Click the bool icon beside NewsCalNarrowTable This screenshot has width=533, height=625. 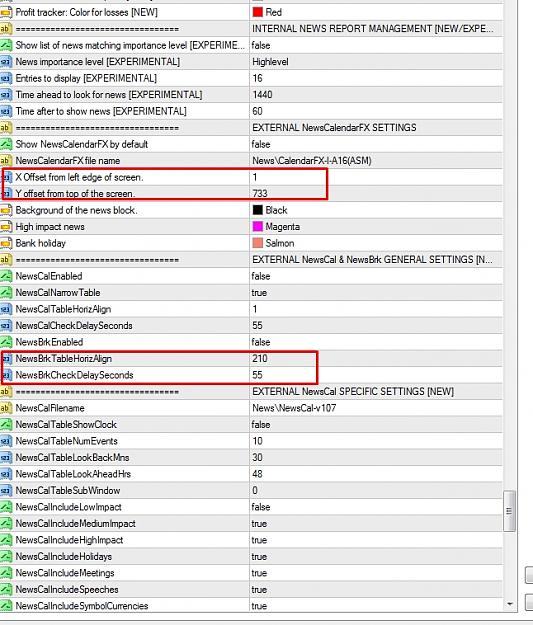[x=6, y=293]
